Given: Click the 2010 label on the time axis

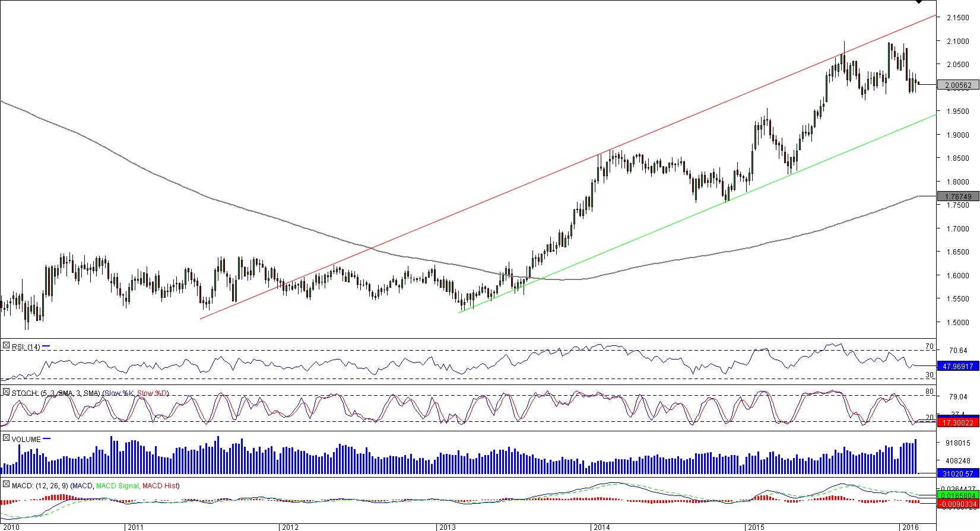Looking at the screenshot, I should [11, 527].
